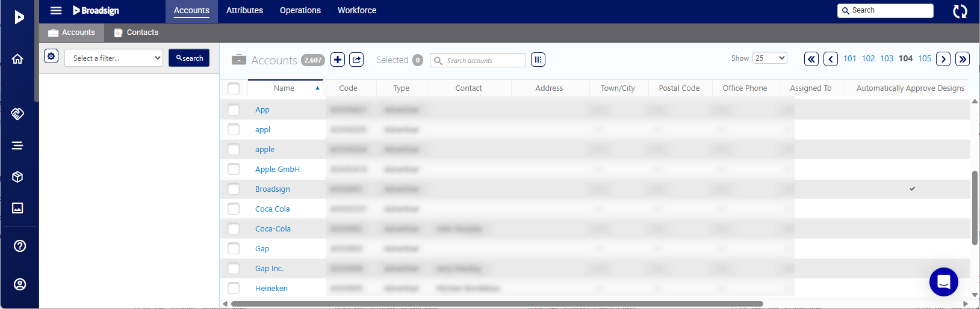Open filter settings gear icon
The width and height of the screenshot is (980, 309).
click(x=51, y=57)
